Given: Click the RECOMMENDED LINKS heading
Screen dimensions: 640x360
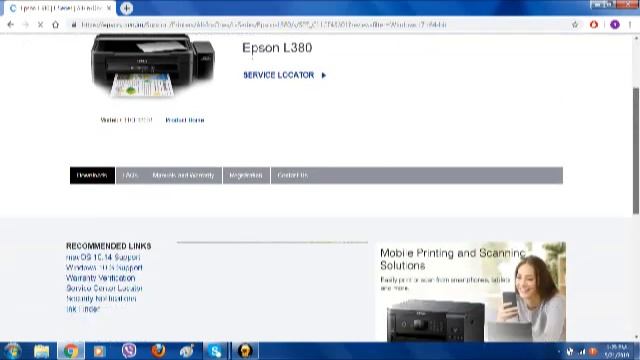Looking at the screenshot, I should (109, 246).
